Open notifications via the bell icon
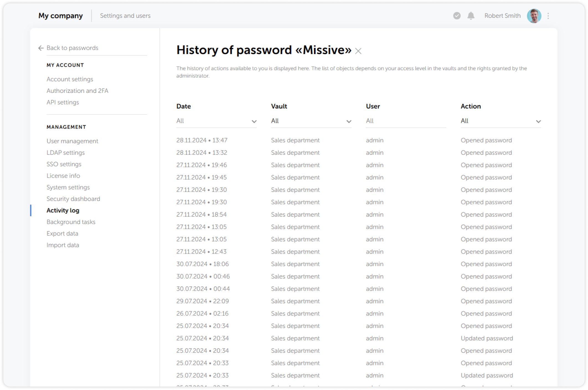Screen dimensions: 588x390 coord(471,16)
